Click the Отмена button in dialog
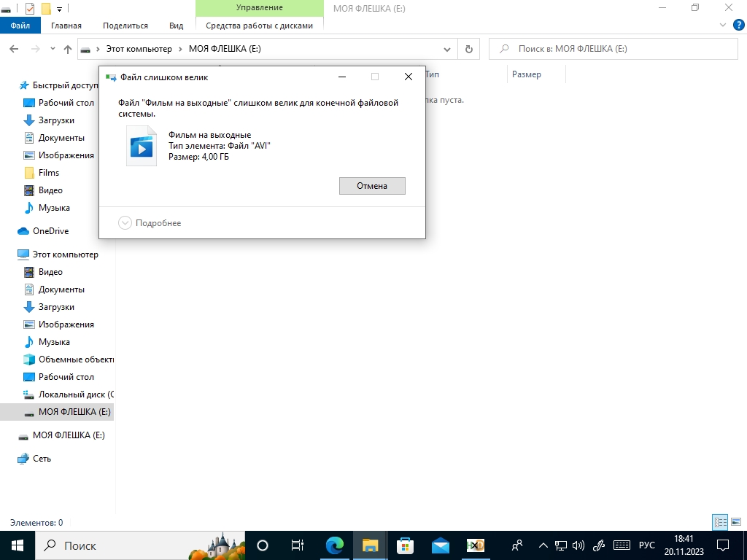The height and width of the screenshot is (560, 747). [372, 186]
